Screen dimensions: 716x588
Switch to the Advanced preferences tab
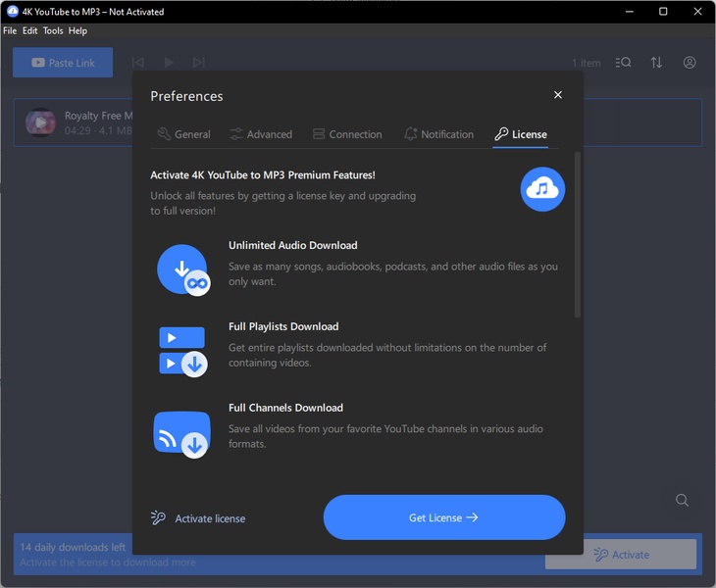[261, 134]
